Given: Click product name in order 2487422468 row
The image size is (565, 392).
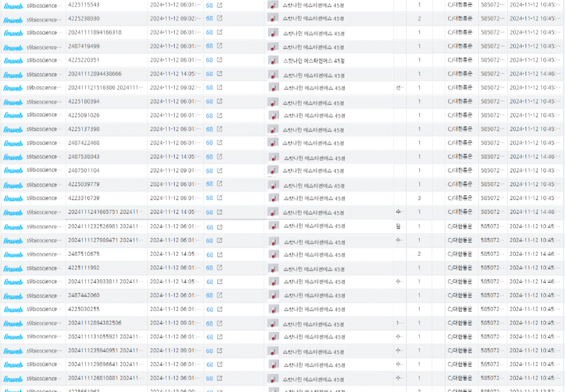Looking at the screenshot, I should point(313,143).
